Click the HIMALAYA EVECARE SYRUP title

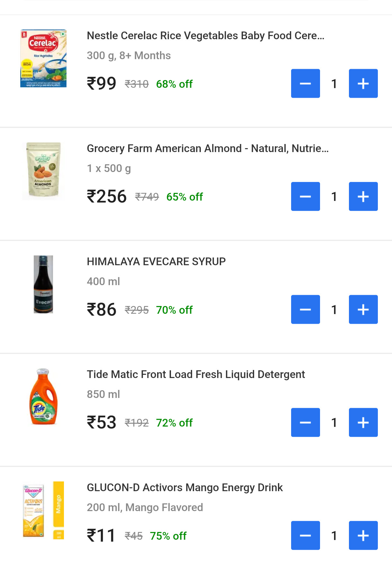tap(156, 262)
